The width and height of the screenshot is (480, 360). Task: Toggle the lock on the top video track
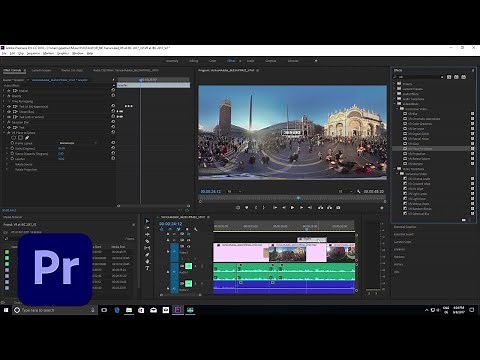click(x=168, y=234)
